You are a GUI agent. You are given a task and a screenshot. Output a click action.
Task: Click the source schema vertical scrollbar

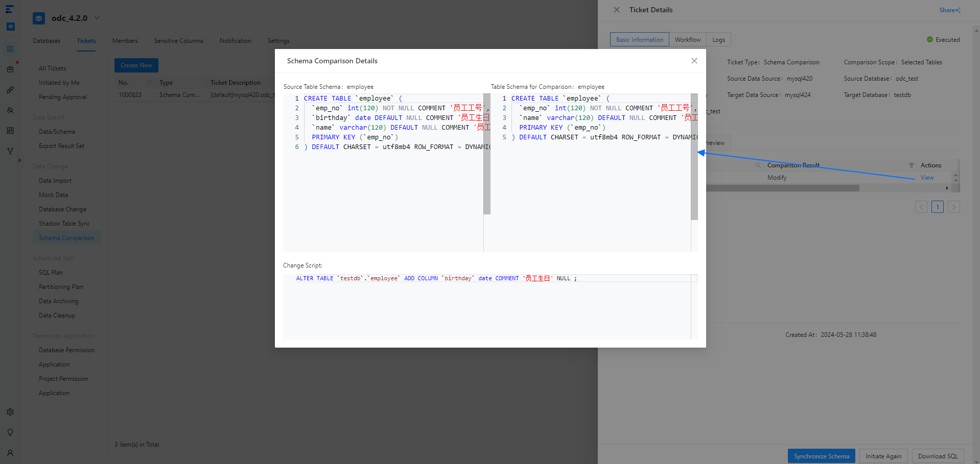[x=487, y=153]
